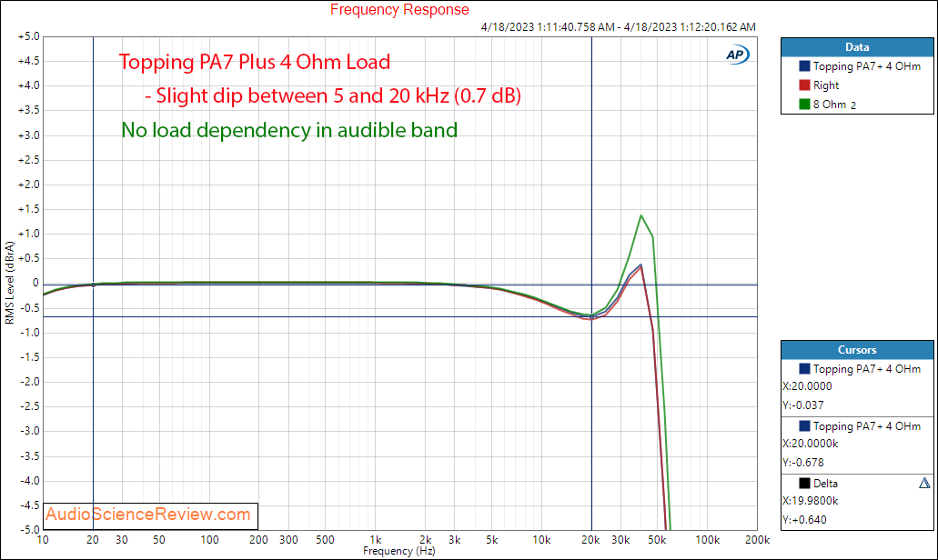Click the AP logo icon in graph corner

[x=737, y=55]
